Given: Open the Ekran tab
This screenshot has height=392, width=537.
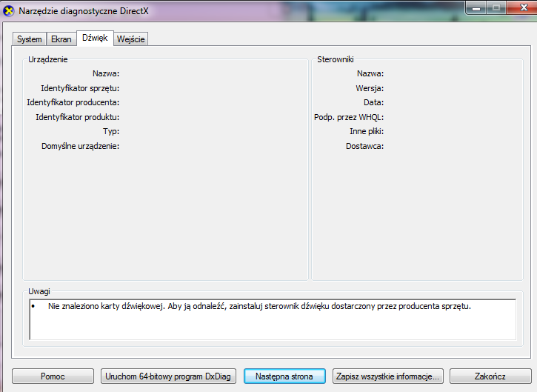Looking at the screenshot, I should point(61,39).
